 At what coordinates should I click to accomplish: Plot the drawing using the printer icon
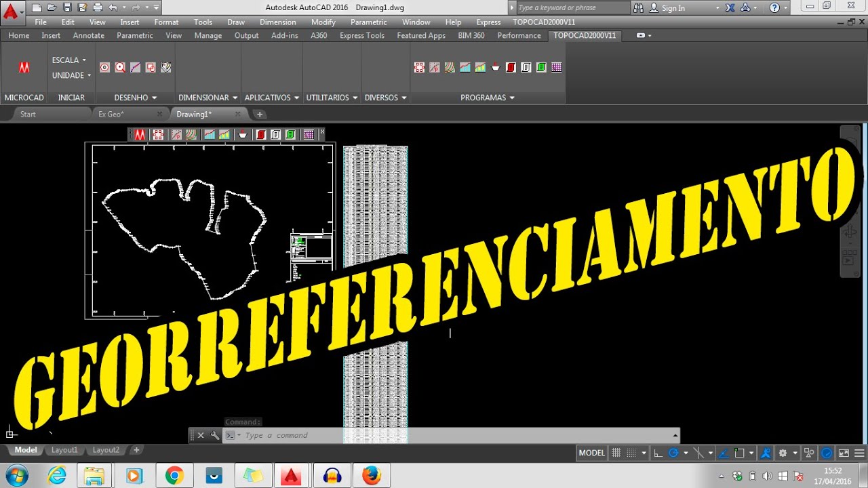click(98, 7)
